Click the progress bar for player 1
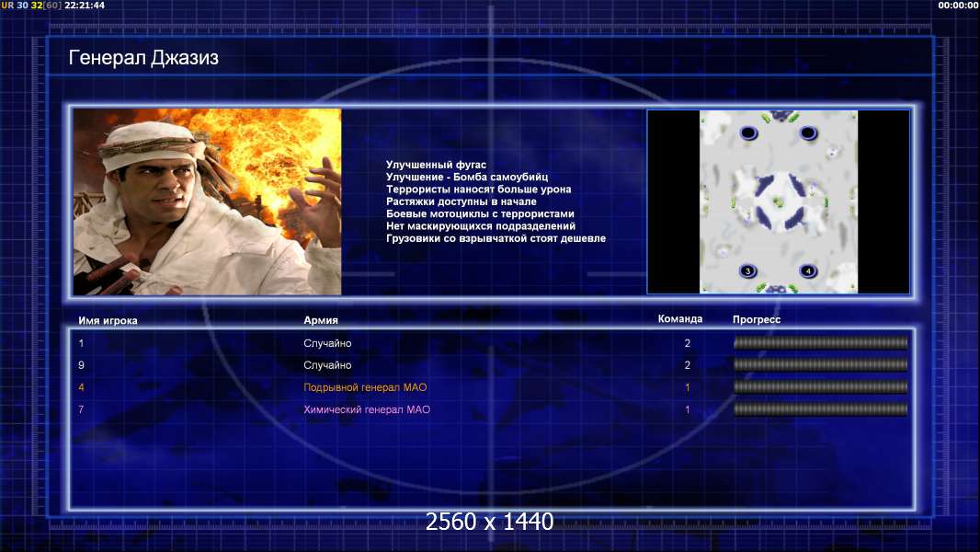This screenshot has width=980, height=552. pyautogui.click(x=821, y=342)
